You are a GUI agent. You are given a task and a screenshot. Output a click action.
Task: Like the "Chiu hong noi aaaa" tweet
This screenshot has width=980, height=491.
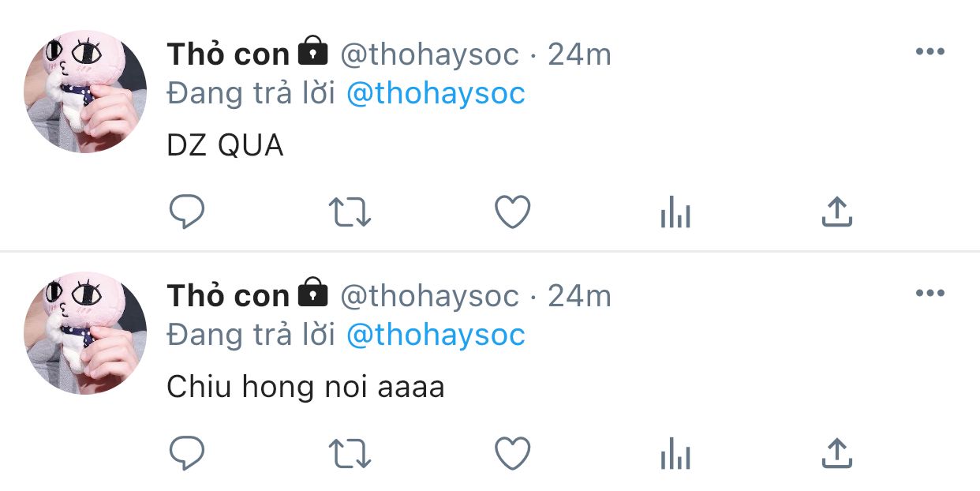(x=512, y=454)
